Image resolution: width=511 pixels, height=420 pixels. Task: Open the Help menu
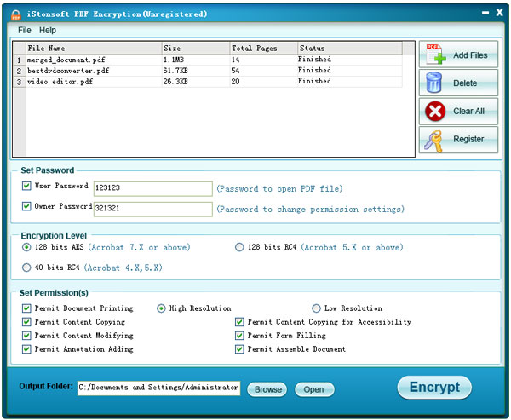[48, 30]
